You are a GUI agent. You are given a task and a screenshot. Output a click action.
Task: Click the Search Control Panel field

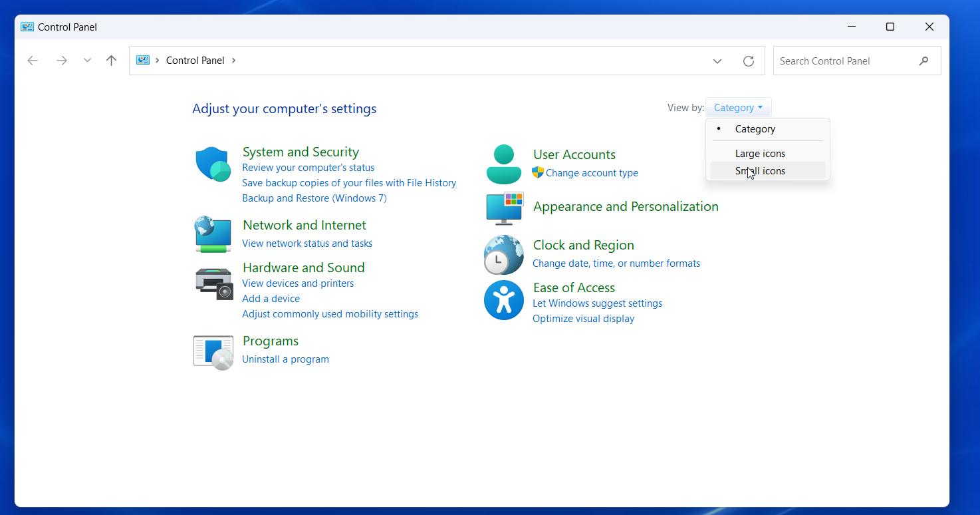coord(844,61)
